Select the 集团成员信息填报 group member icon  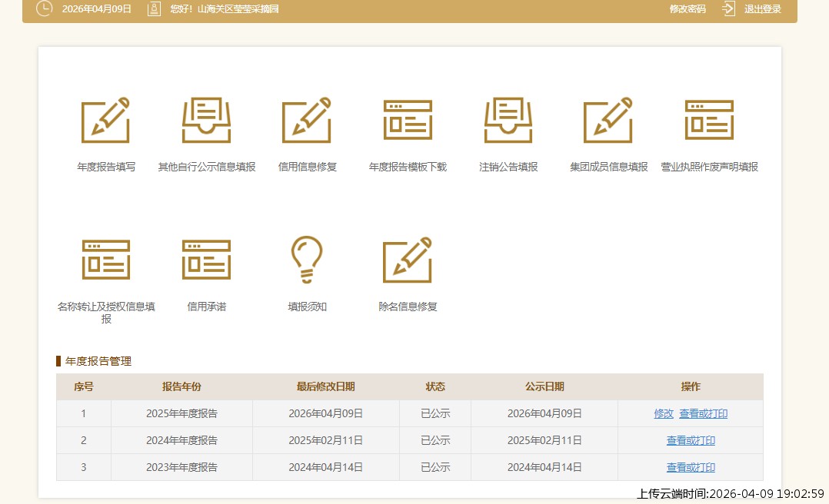click(x=608, y=119)
